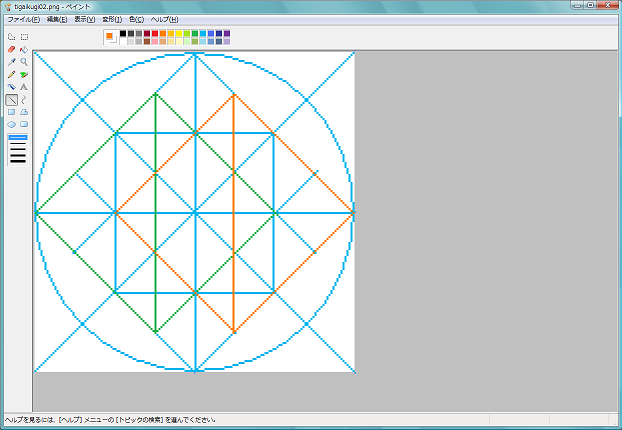622x430 pixels.
Task: Pick the pink color swatch
Action: tap(155, 41)
